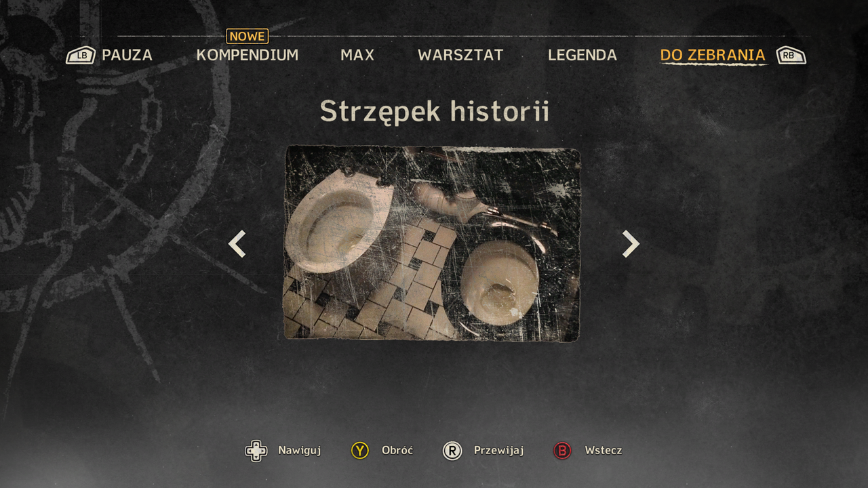Click the D-pad Nawiguj icon
This screenshot has width=868, height=488.
[x=256, y=451]
